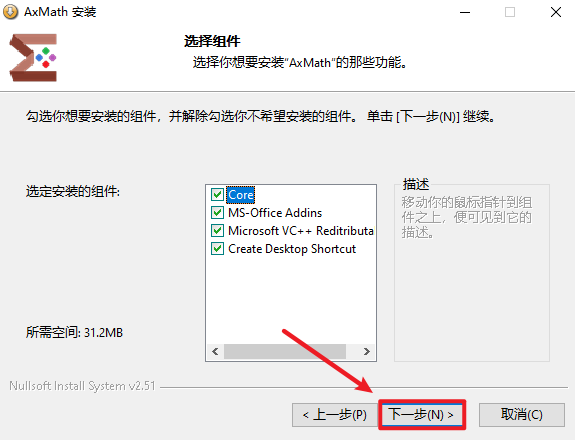Click the horizontal scrollbar thumb in component list

tap(285, 351)
